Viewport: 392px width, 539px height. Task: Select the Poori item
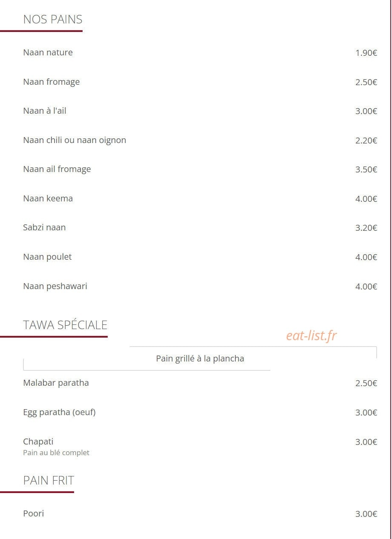(34, 513)
